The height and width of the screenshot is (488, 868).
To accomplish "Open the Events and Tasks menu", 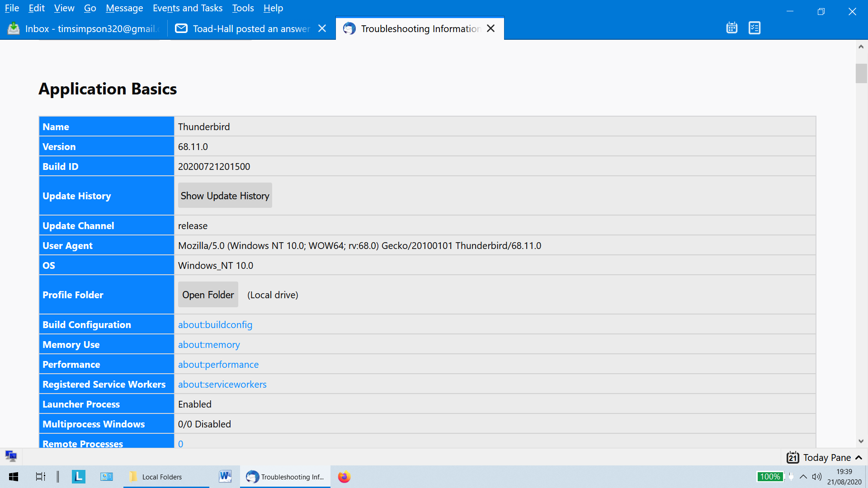I will 188,8.
